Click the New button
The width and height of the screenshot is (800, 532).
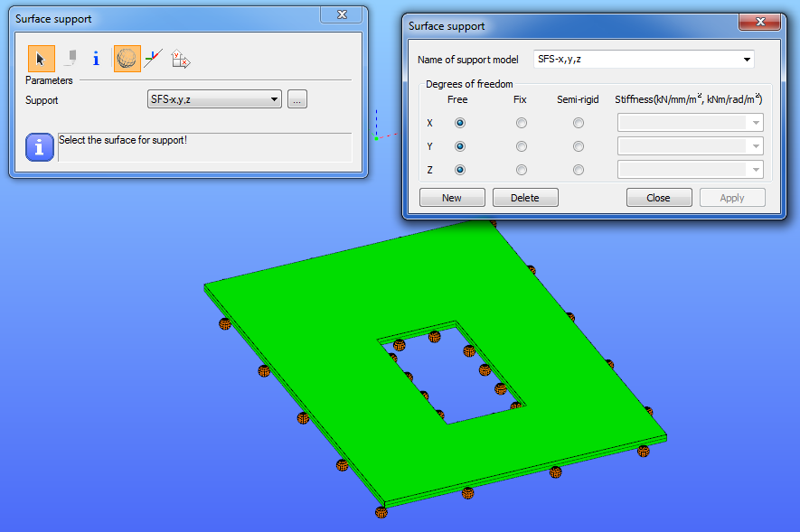452,198
